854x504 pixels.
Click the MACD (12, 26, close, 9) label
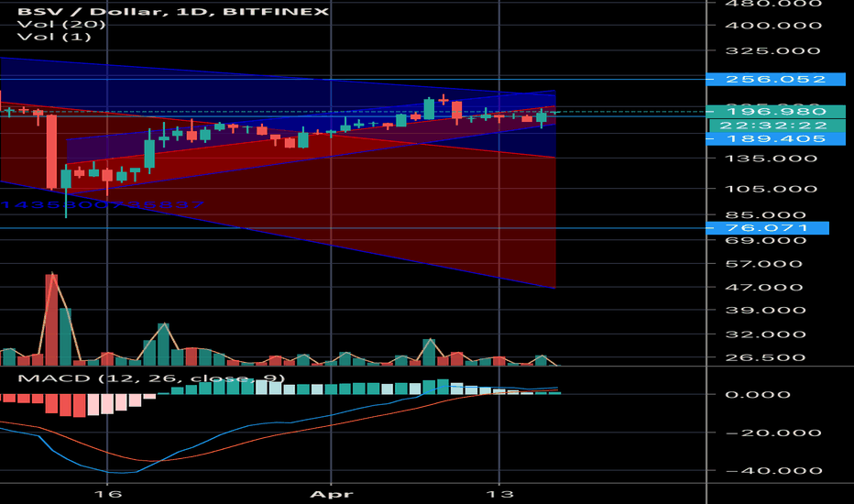pos(151,378)
